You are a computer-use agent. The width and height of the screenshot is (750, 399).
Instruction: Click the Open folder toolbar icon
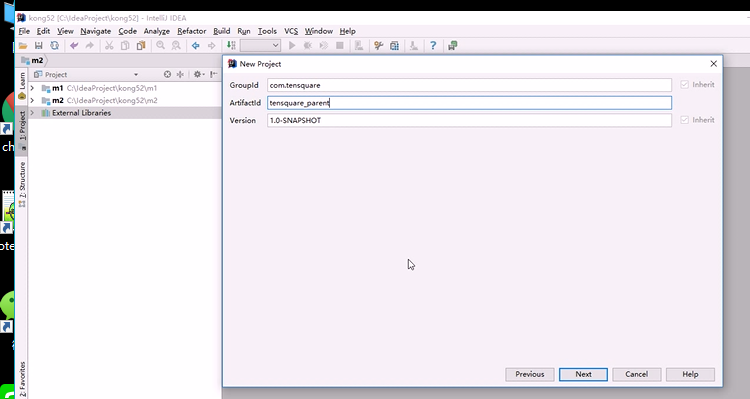tap(23, 46)
